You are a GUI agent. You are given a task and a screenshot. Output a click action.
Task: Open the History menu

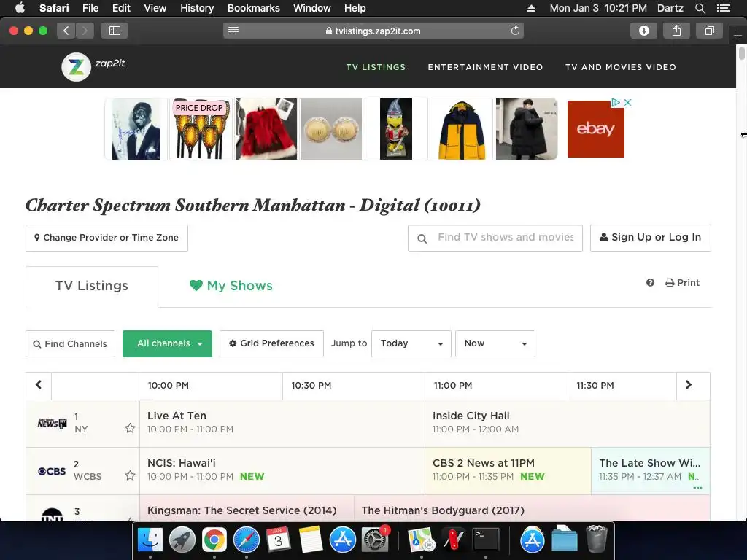[197, 8]
